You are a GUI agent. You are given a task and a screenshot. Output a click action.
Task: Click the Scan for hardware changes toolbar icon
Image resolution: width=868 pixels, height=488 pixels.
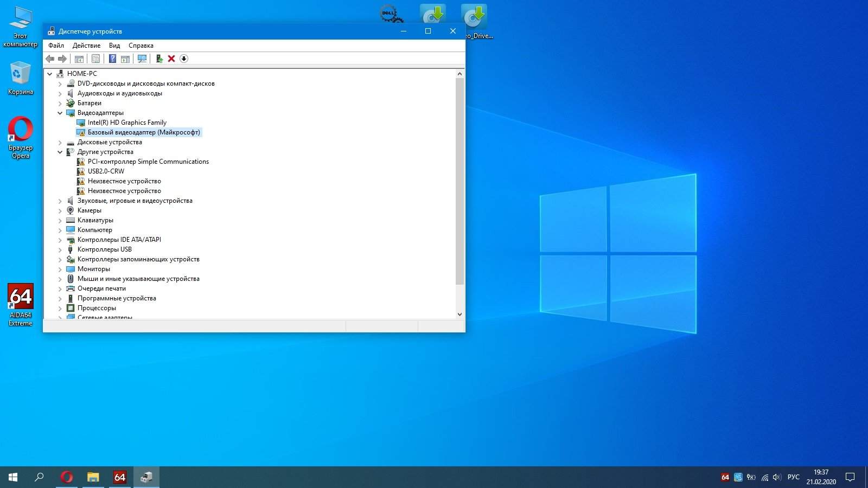(x=142, y=59)
